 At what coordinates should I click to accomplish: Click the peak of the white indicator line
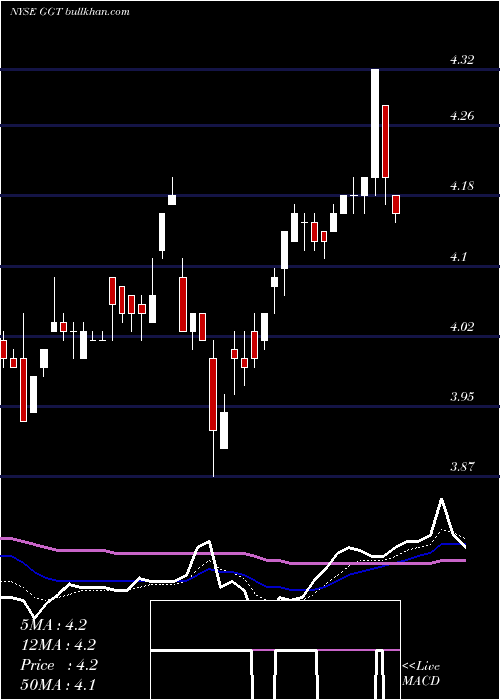442,500
